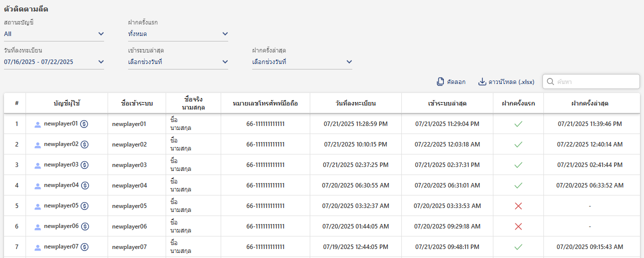644x258 pixels.
Task: Open the วันที่ลงทะเบียน date range dropdown
Action: (54, 62)
